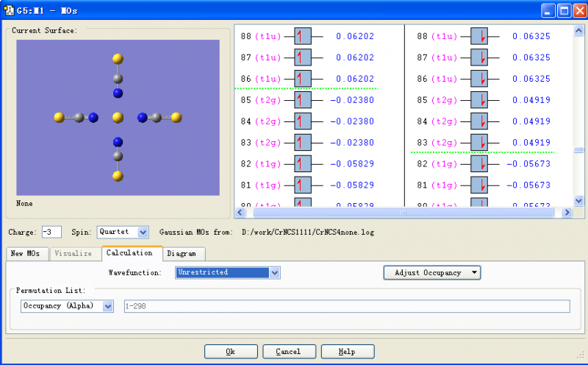Screen dimensions: 588x365
Task: Toggle alpha orbital 81 (t1g) occupancy box
Action: pos(303,185)
